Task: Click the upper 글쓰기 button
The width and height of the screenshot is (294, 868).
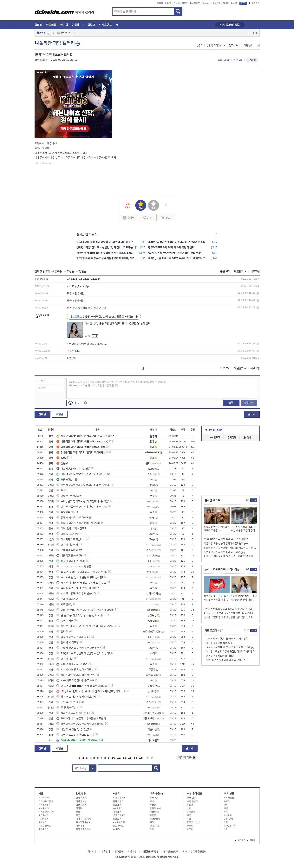Action: (252, 414)
